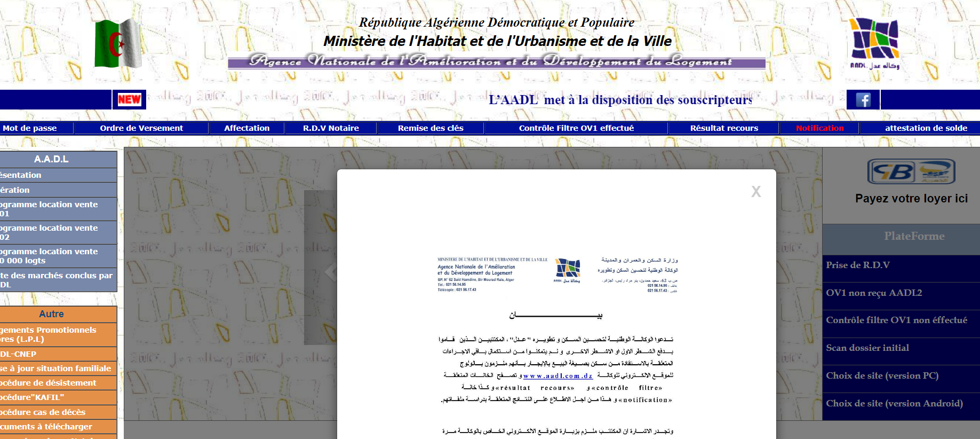
Task: Click Payez votre loyer ici link
Action: coord(911,199)
